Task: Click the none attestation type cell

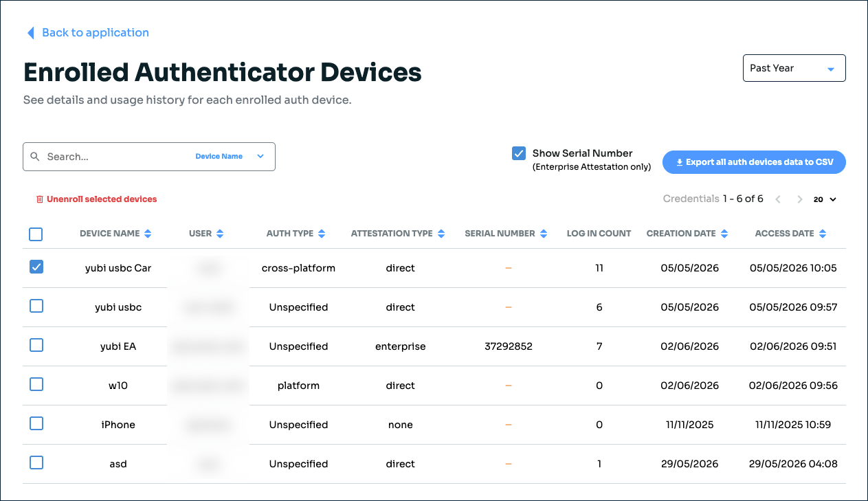Action: point(401,425)
